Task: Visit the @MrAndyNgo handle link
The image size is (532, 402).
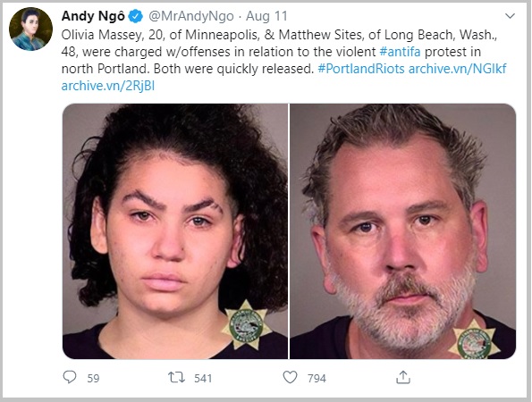Action: (x=191, y=16)
